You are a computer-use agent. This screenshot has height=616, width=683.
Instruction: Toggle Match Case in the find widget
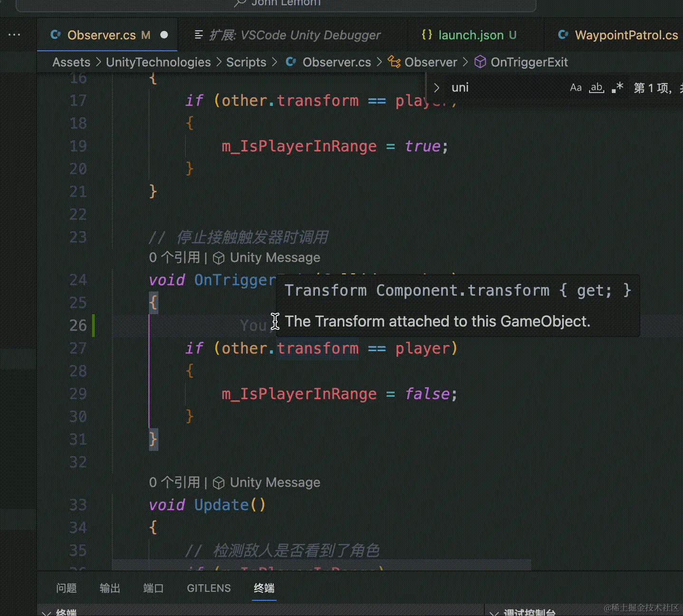[x=576, y=88]
